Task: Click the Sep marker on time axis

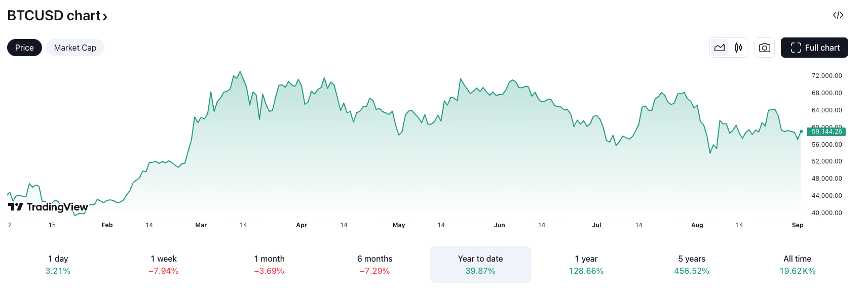Action: tap(797, 225)
